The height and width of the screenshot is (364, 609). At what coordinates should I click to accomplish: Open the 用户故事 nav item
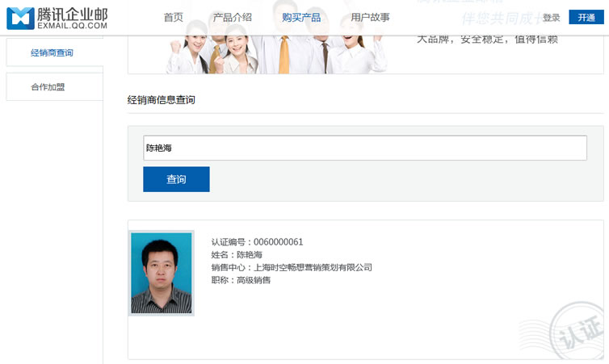pyautogui.click(x=370, y=18)
